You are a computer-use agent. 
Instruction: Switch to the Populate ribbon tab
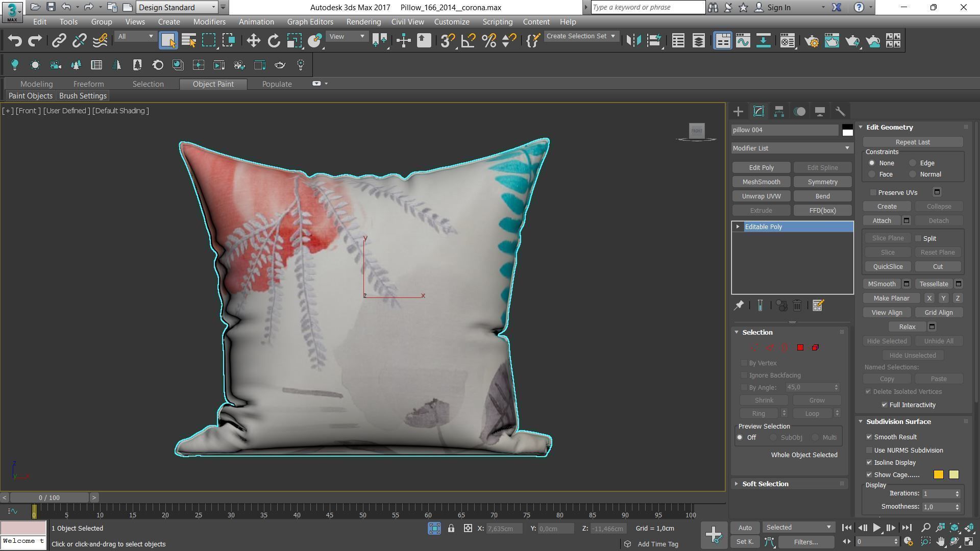(x=277, y=84)
